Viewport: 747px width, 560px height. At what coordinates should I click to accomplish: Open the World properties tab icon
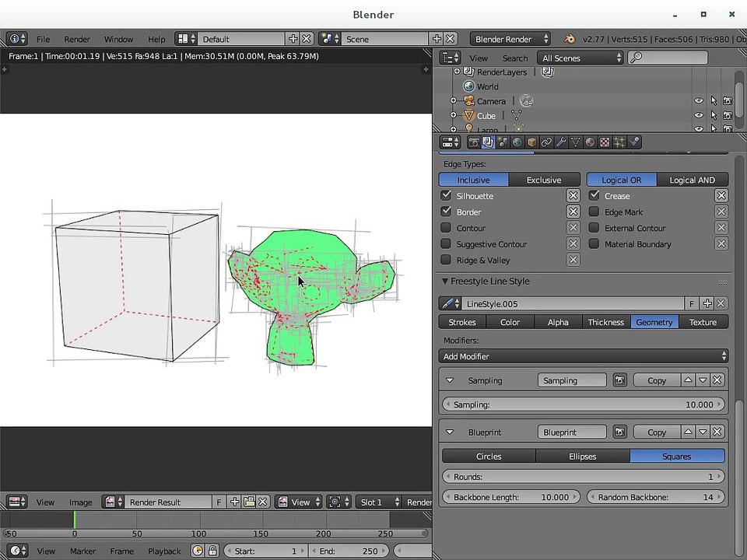pyautogui.click(x=517, y=142)
